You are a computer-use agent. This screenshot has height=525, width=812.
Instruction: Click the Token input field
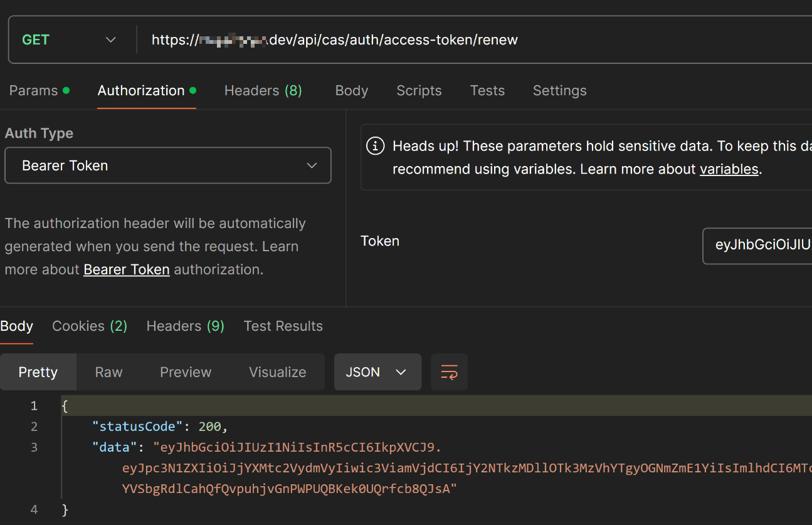click(x=757, y=246)
